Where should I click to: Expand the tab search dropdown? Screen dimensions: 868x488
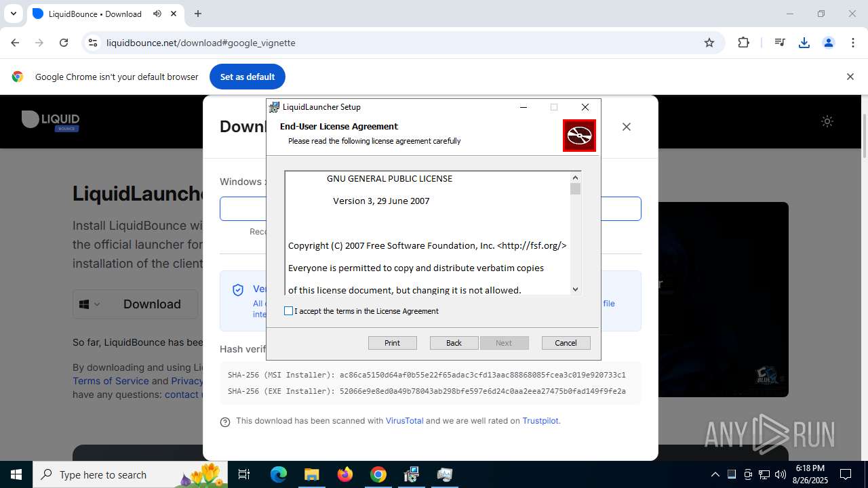13,14
